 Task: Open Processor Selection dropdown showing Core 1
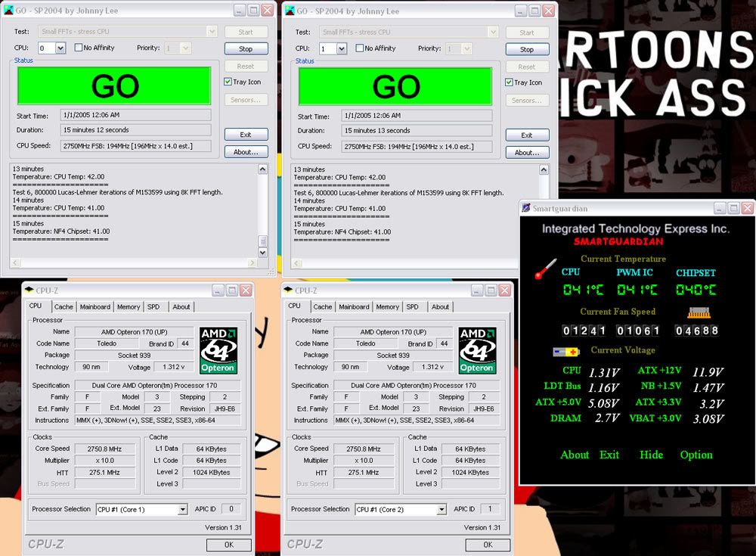click(x=183, y=509)
